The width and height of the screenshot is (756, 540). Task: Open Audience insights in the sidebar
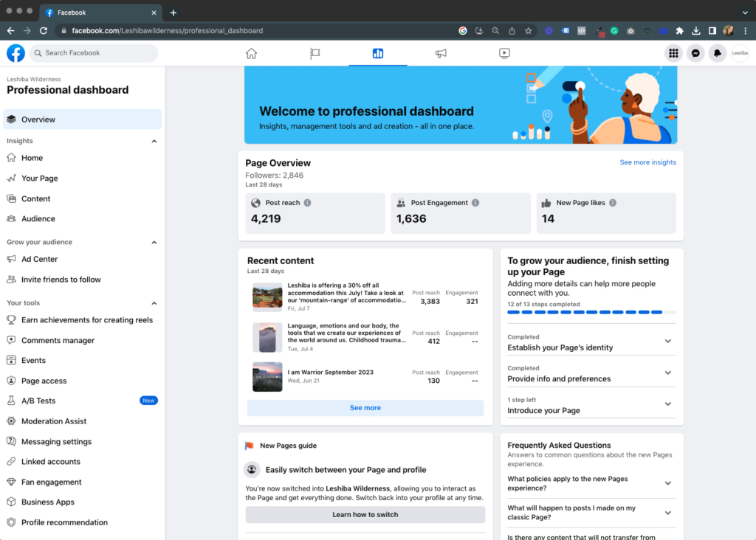tap(83, 218)
